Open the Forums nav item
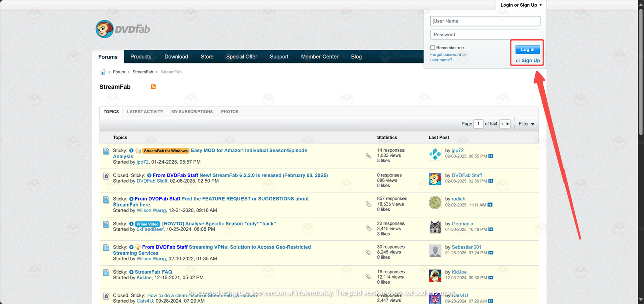This screenshot has width=644, height=304. tap(108, 57)
